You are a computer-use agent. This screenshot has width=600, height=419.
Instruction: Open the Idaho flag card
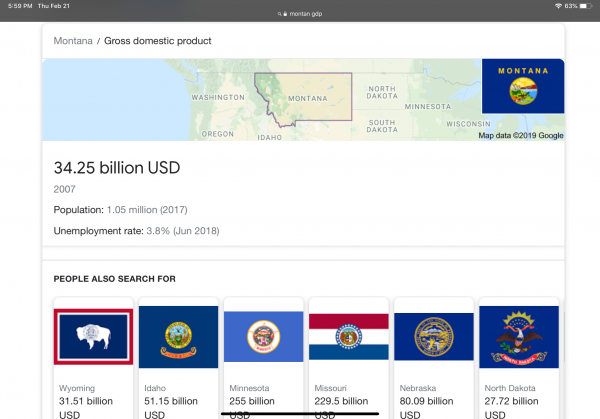pos(177,337)
